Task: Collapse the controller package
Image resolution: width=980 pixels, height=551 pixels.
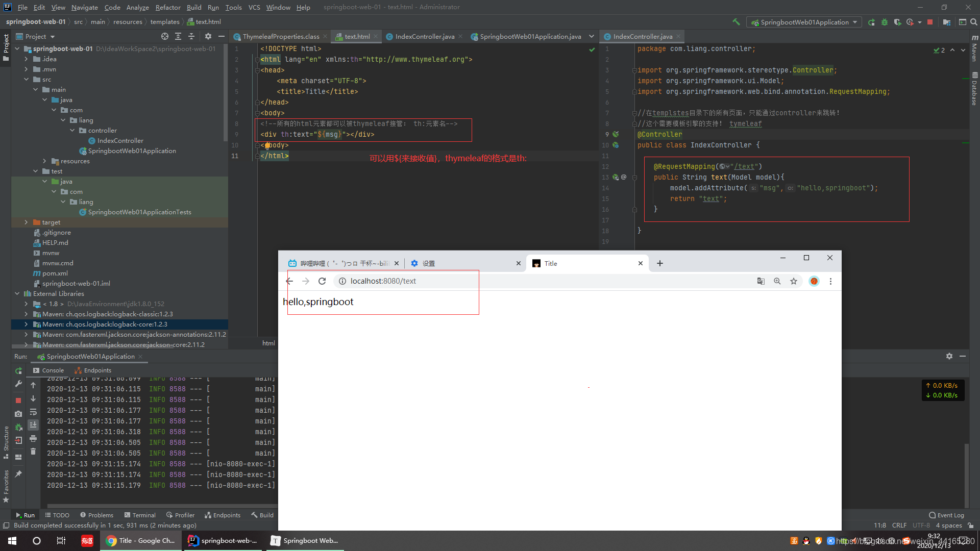Action: (x=72, y=131)
